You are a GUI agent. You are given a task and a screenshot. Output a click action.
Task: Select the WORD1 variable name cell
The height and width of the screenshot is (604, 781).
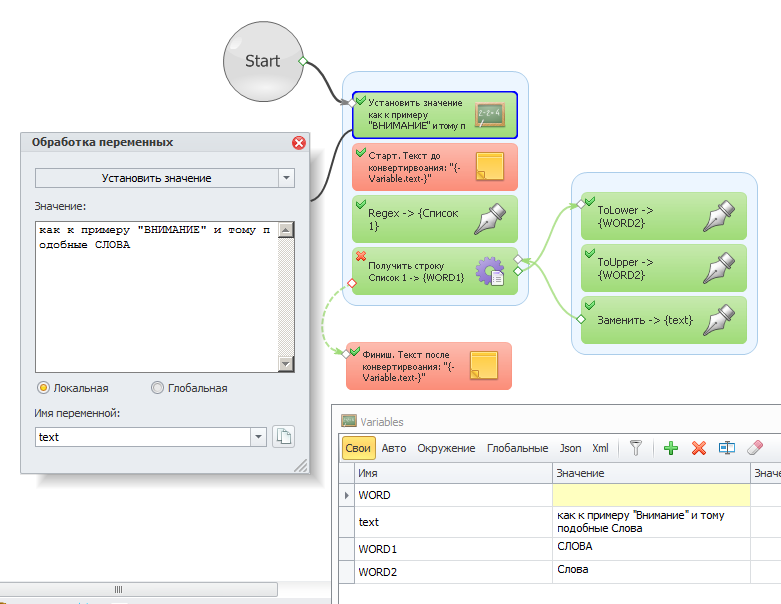453,549
